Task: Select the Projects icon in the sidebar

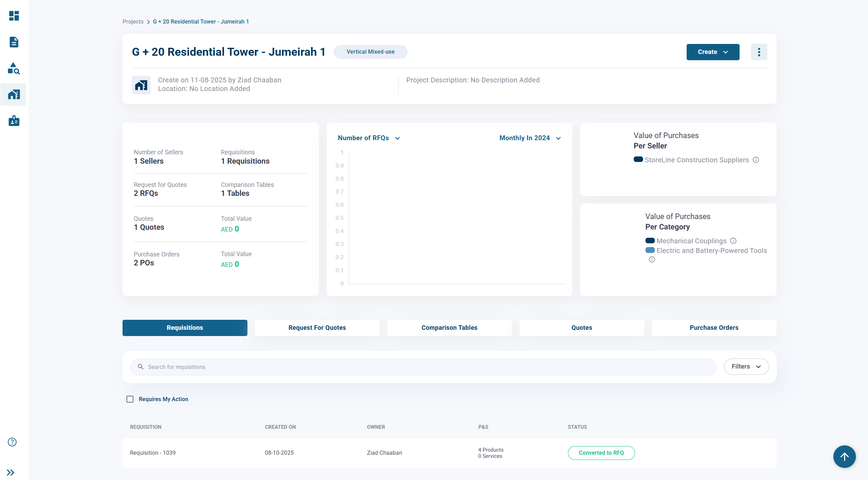Action: point(13,94)
